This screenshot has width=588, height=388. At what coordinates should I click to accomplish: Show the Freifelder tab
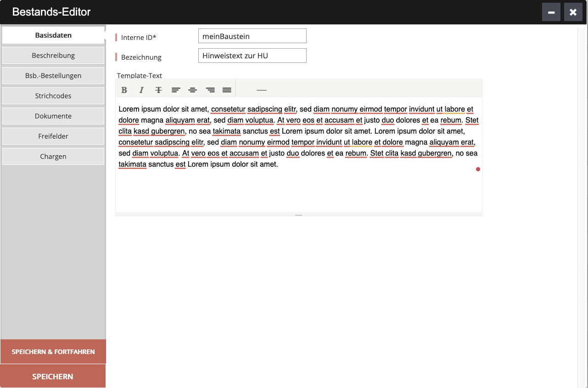click(x=53, y=136)
